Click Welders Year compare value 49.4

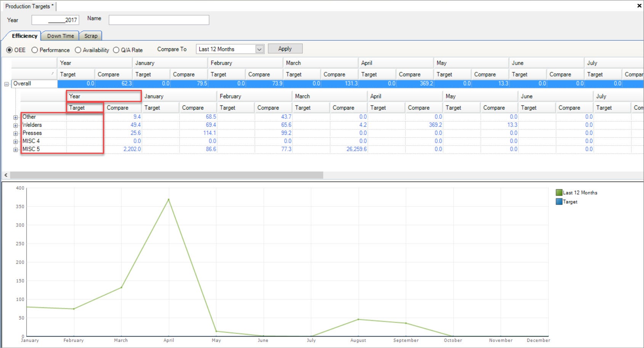(x=135, y=125)
